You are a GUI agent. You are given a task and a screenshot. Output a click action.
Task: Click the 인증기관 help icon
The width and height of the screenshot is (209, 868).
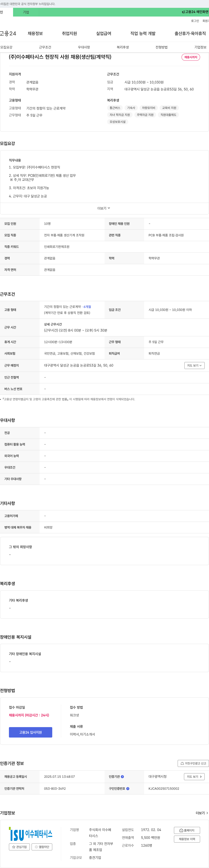[x=122, y=777]
